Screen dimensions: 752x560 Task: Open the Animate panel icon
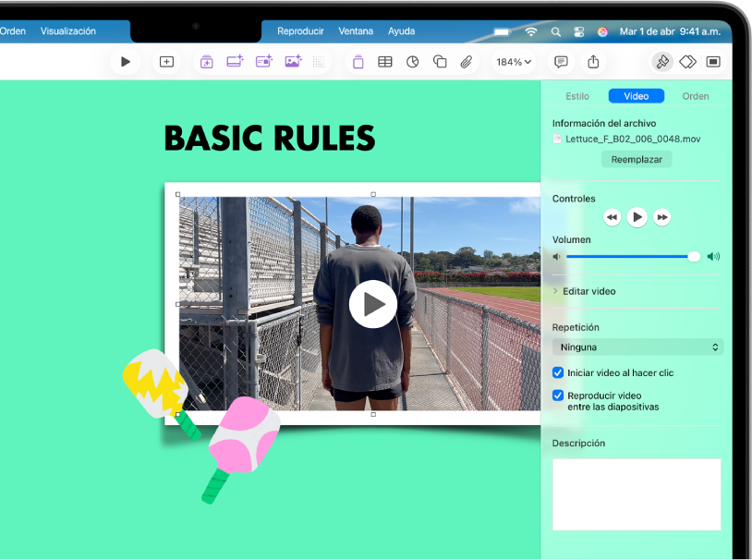[x=687, y=62]
